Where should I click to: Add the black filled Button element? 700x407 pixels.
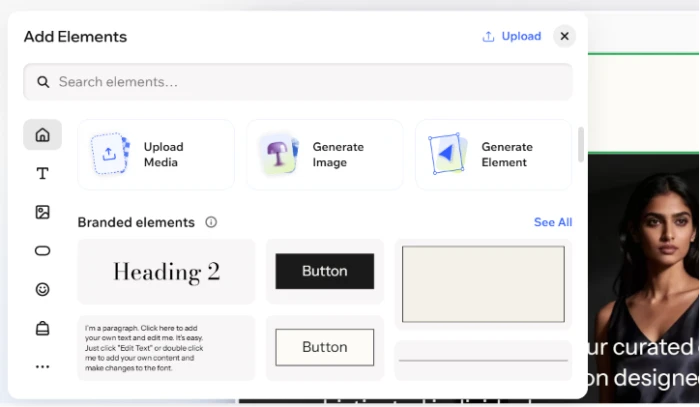point(325,271)
